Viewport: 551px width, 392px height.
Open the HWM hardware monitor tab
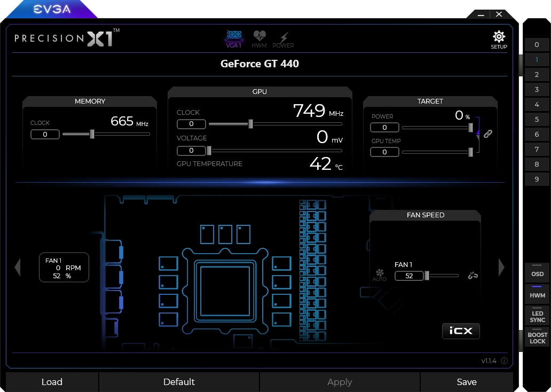(259, 39)
